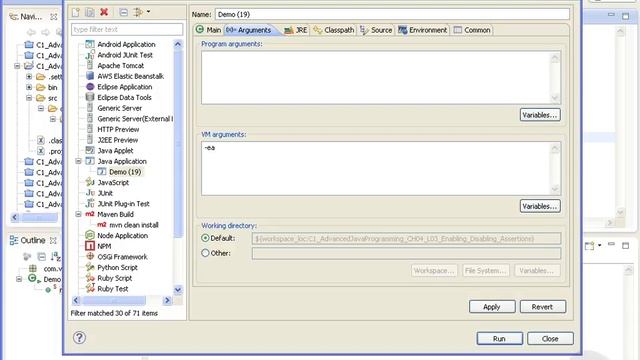
Task: Select AWS Elastic Beanstalk configuration type
Action: click(130, 76)
